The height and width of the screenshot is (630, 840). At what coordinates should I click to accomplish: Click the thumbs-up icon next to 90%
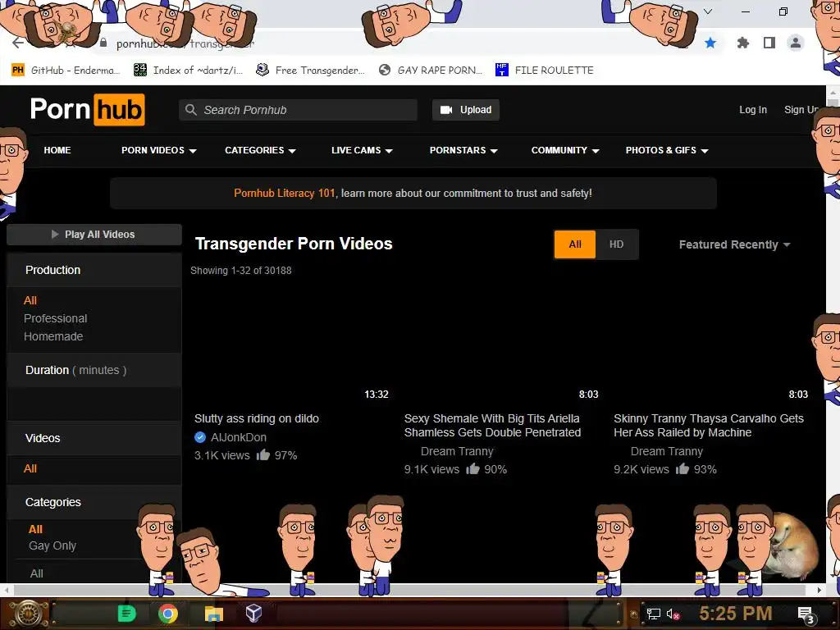tap(472, 469)
